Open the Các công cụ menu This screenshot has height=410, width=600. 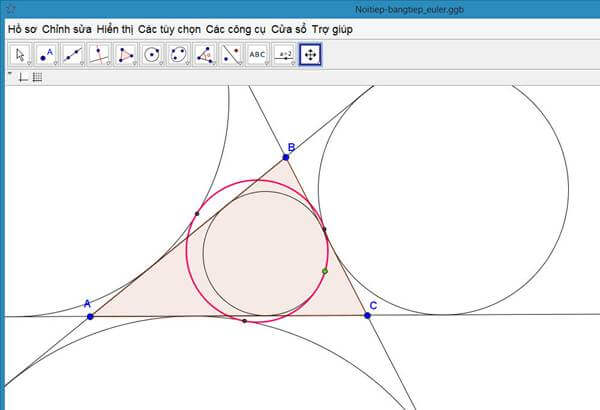235,29
